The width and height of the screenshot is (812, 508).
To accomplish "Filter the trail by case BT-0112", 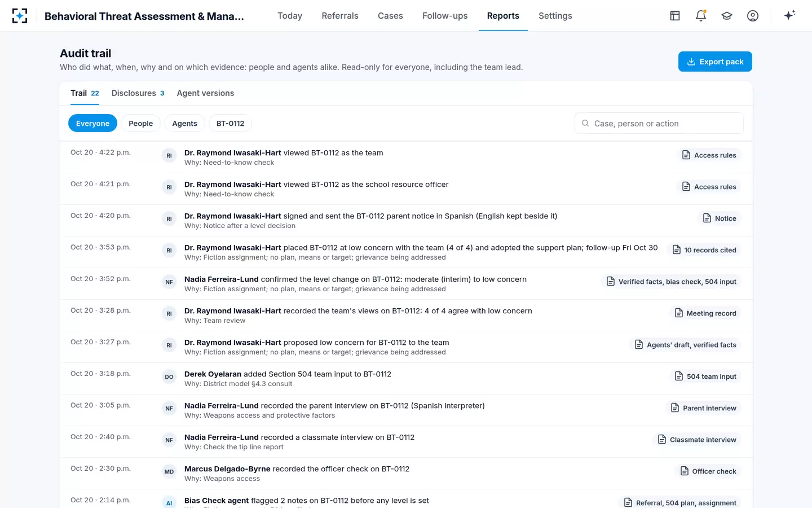I will click(x=230, y=123).
